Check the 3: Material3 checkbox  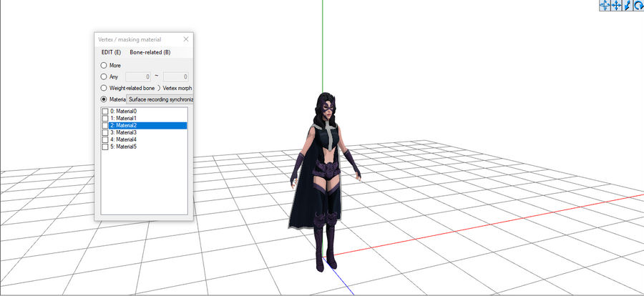click(105, 132)
